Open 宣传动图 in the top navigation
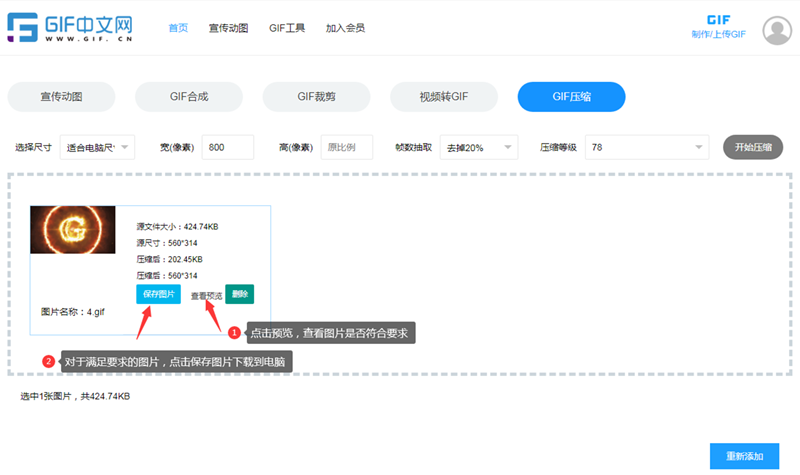This screenshot has width=800, height=475. click(x=229, y=28)
